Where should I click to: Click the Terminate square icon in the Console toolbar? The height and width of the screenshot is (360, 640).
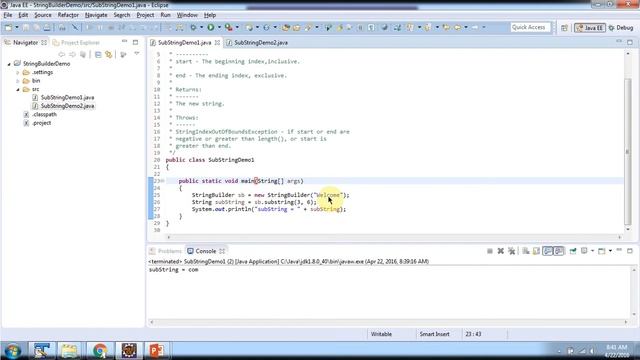click(x=490, y=251)
